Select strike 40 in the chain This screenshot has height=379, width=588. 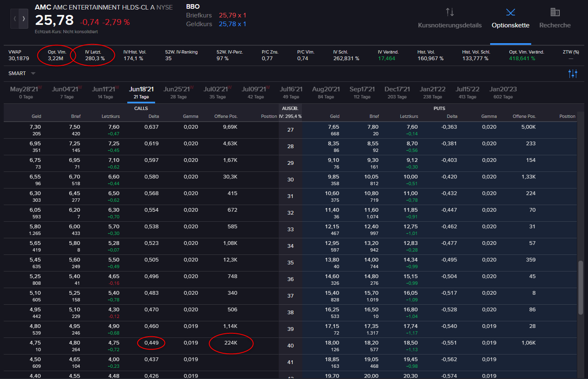pyautogui.click(x=290, y=346)
